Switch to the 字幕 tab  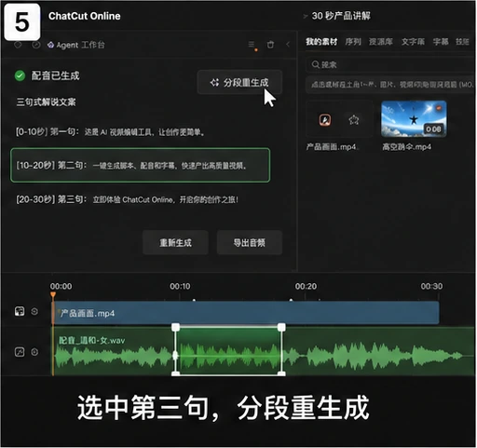point(441,42)
